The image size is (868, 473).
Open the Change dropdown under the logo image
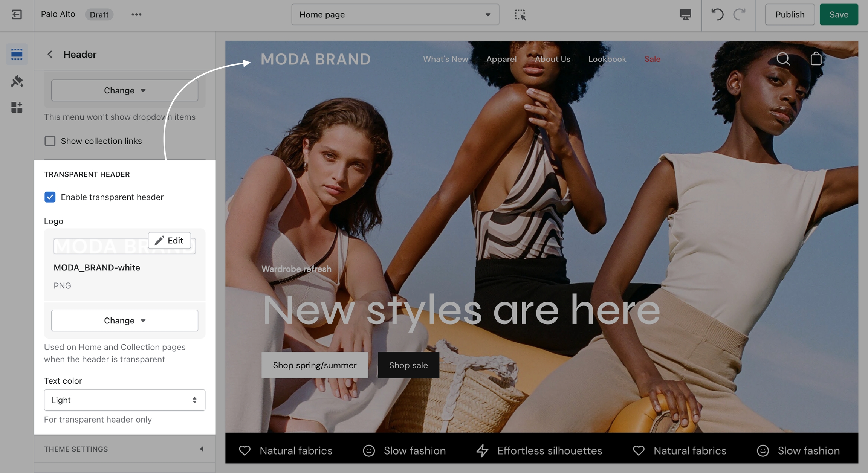124,320
